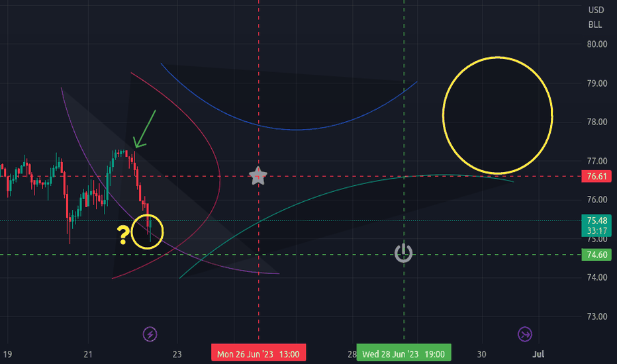Click the current price 75.48 label
This screenshot has height=364, width=617.
point(596,220)
